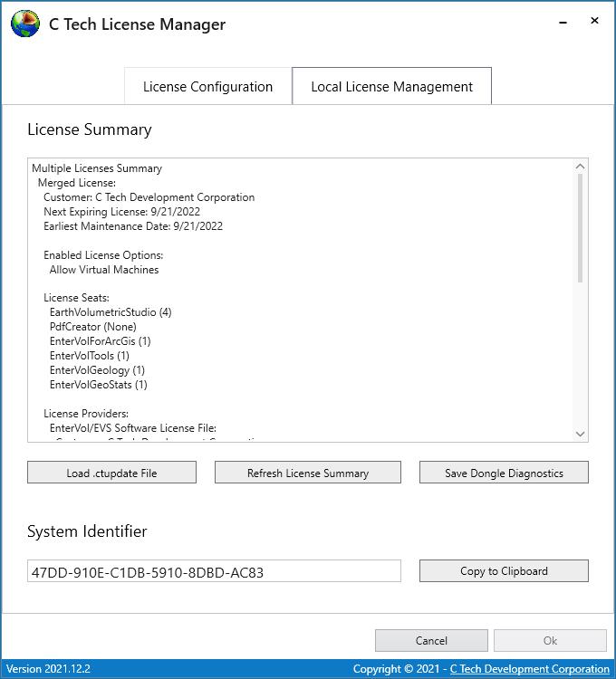This screenshot has height=679, width=616.
Task: Click the 'Allow Virtual Machines' line
Action: [x=104, y=270]
